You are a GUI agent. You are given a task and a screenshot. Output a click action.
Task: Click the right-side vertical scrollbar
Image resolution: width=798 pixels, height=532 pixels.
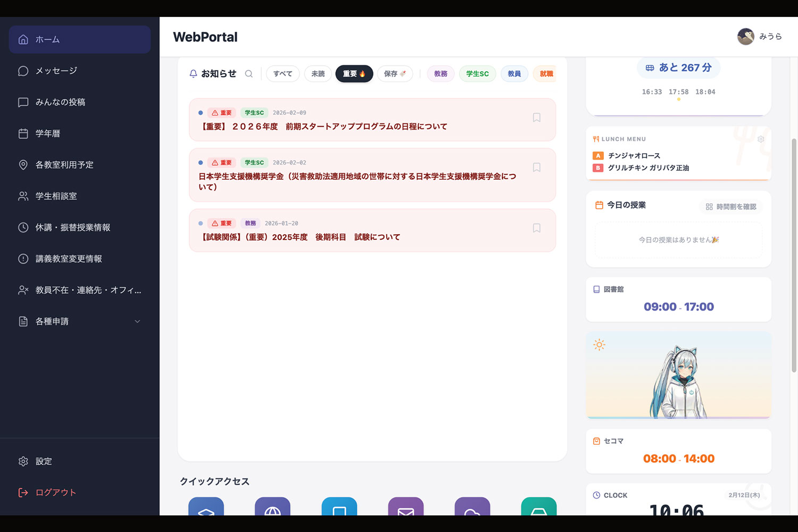(794, 255)
